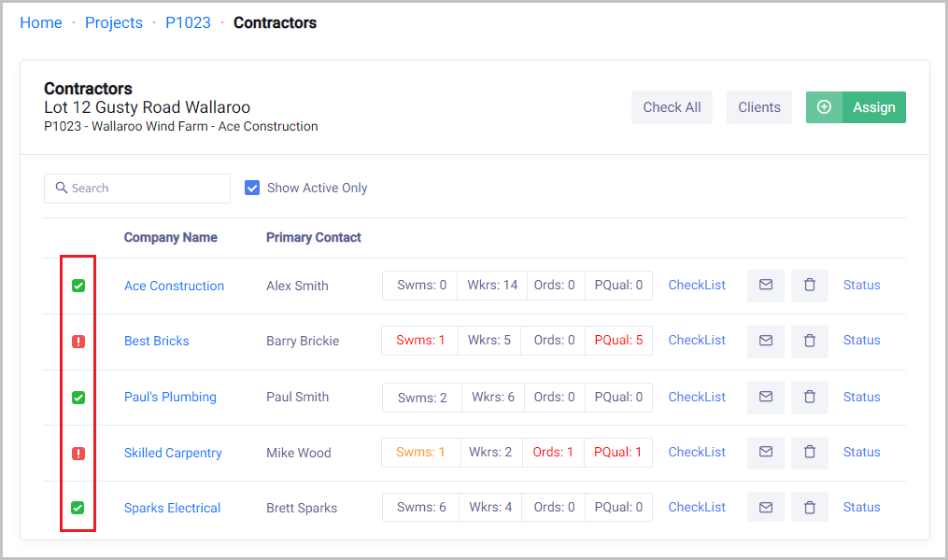The height and width of the screenshot is (560, 948).
Task: Delete Best Bricks using its trash icon
Action: [810, 341]
